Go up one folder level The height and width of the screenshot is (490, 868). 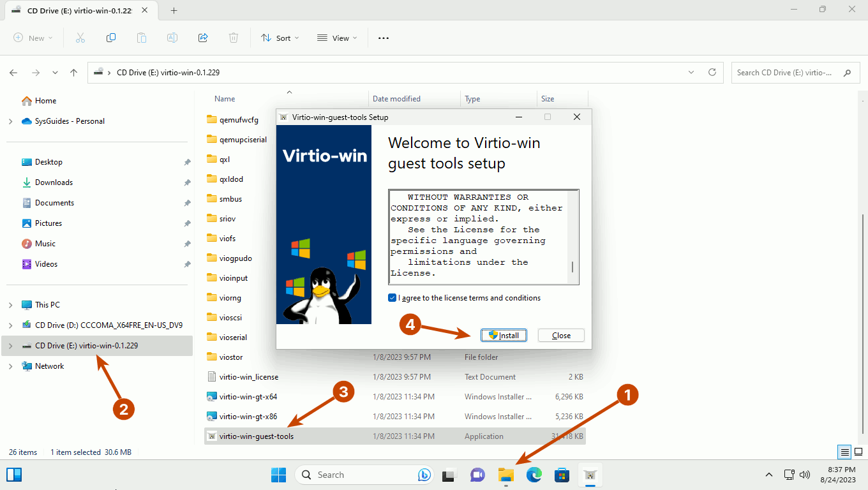point(74,73)
